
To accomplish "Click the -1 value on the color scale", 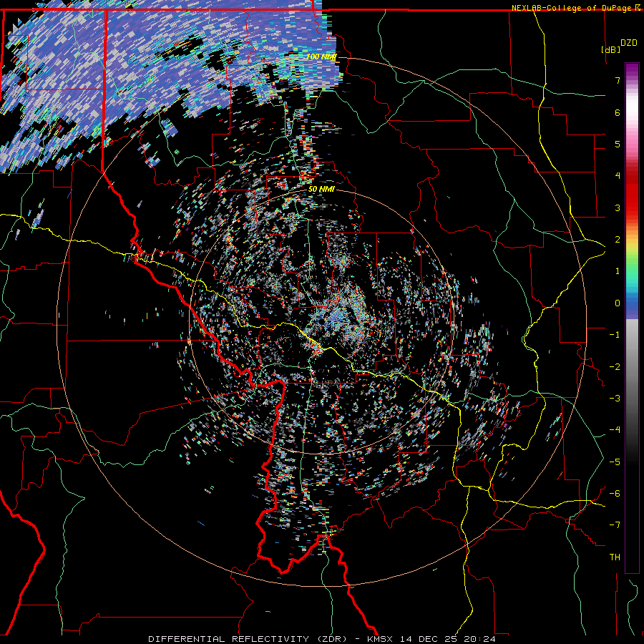I will (615, 335).
